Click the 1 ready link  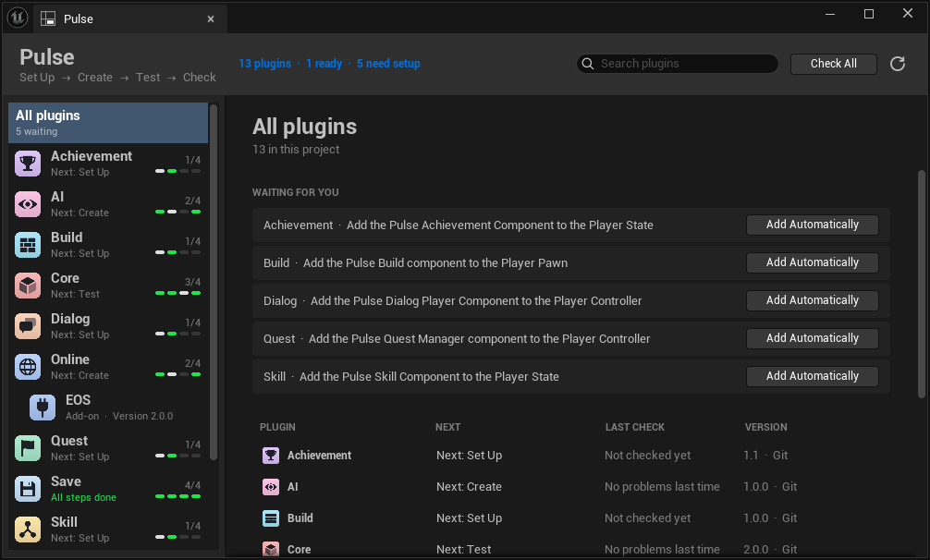pyautogui.click(x=324, y=64)
